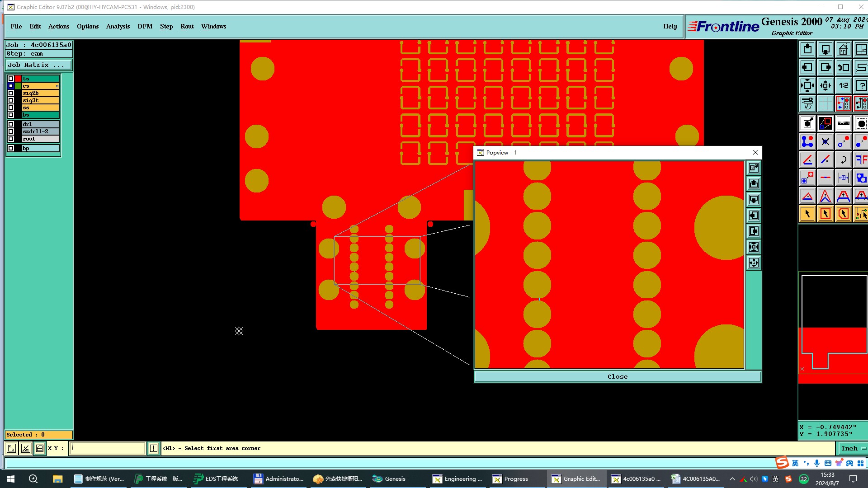The image size is (868, 488).
Task: Click the question mark help tool icon
Action: 861,85
